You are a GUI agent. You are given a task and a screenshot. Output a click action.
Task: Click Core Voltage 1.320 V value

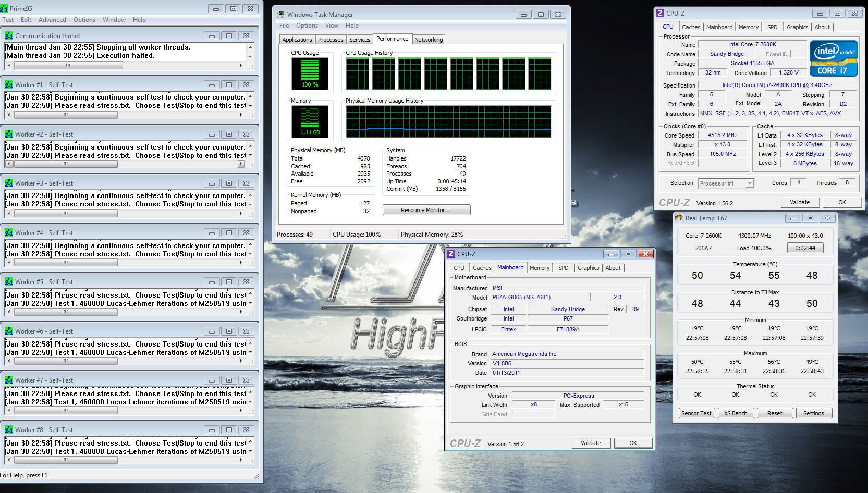(788, 72)
